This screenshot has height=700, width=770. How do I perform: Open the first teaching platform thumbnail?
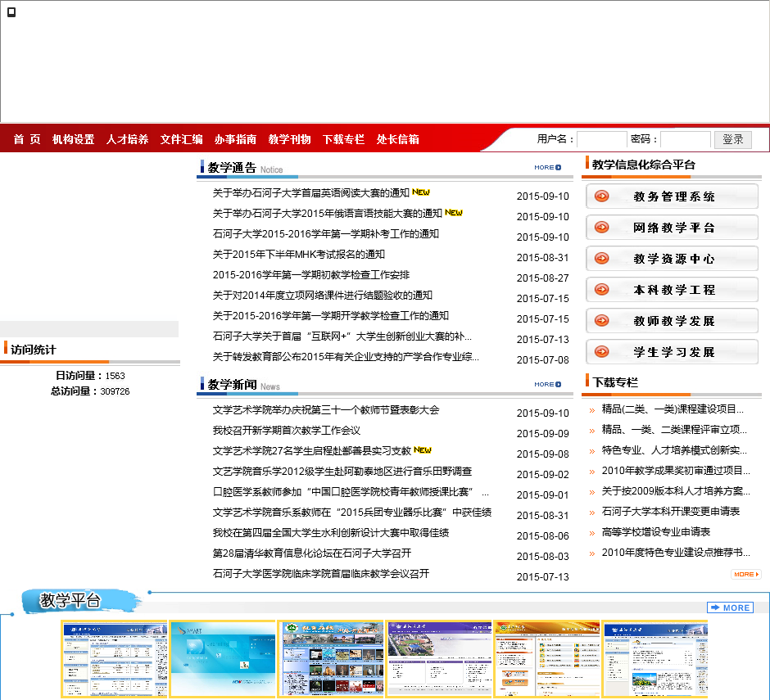(x=114, y=659)
